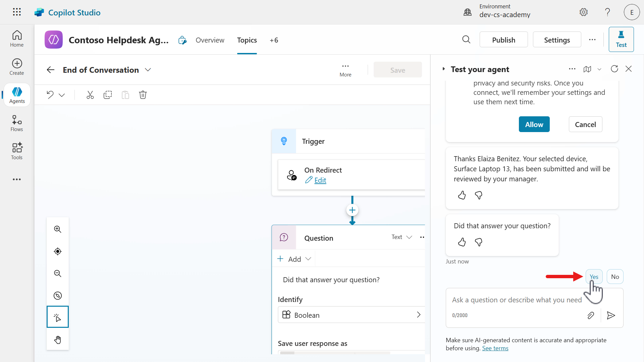Refresh the test conversation

(614, 69)
